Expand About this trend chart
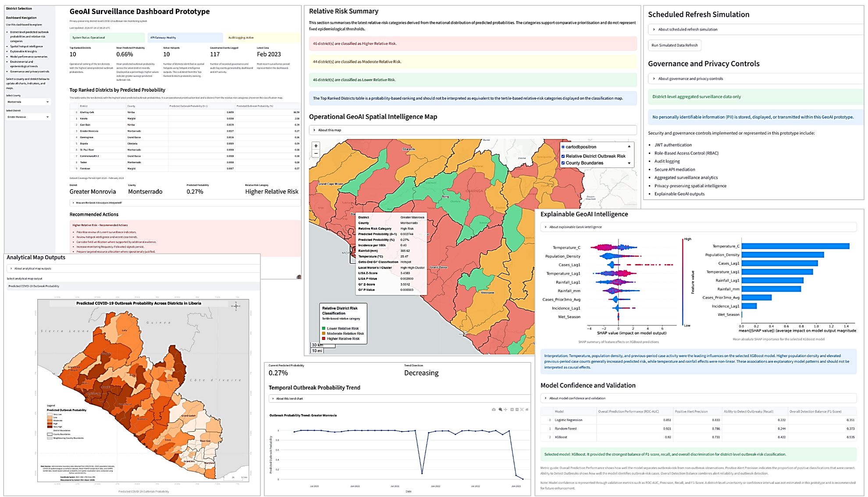 [x=399, y=398]
